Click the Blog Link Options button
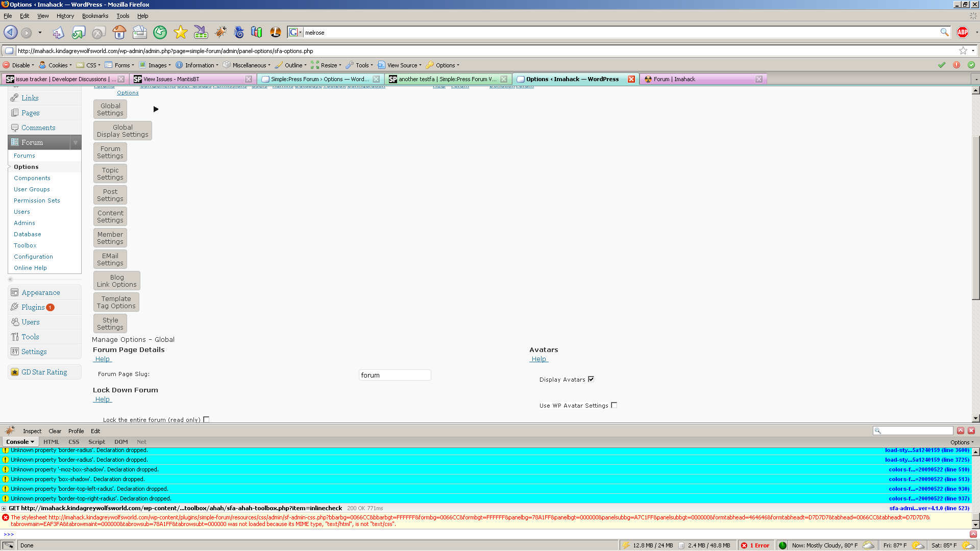This screenshot has height=551, width=980. 116,281
